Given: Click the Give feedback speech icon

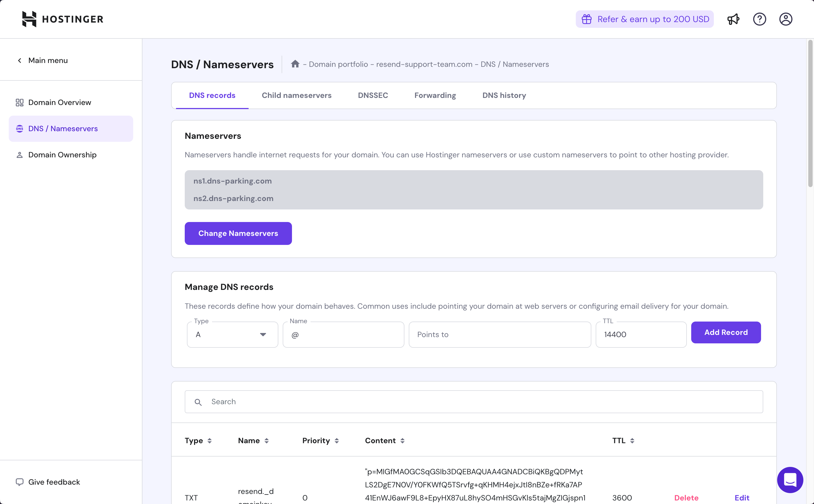Looking at the screenshot, I should tap(20, 482).
